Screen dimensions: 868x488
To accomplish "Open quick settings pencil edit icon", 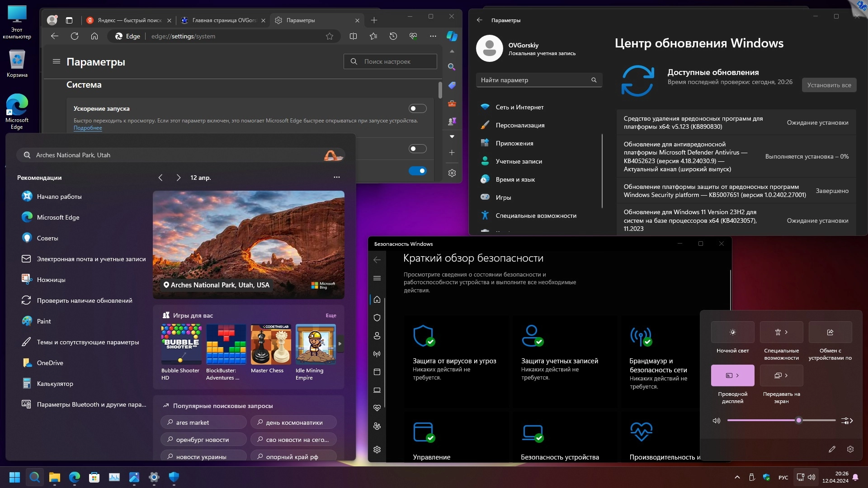I will click(x=832, y=449).
